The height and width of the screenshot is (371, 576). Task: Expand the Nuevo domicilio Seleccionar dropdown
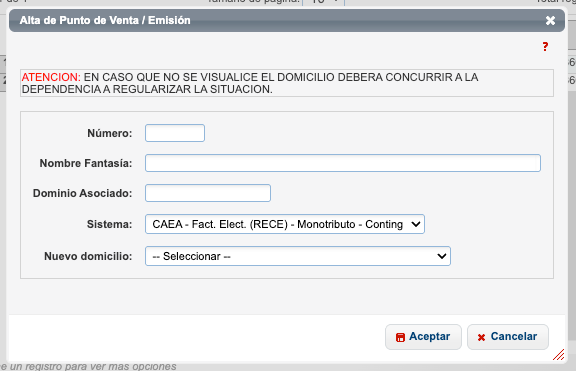coord(298,256)
